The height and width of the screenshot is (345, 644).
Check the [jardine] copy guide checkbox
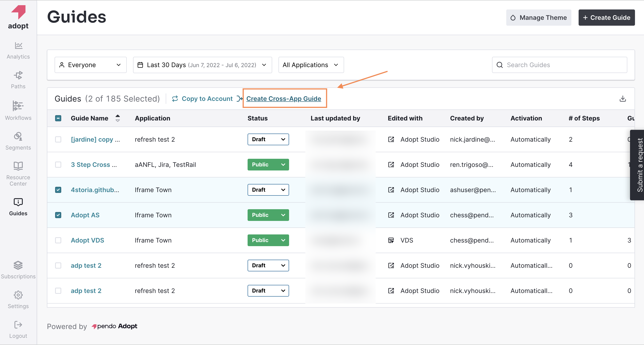[58, 139]
